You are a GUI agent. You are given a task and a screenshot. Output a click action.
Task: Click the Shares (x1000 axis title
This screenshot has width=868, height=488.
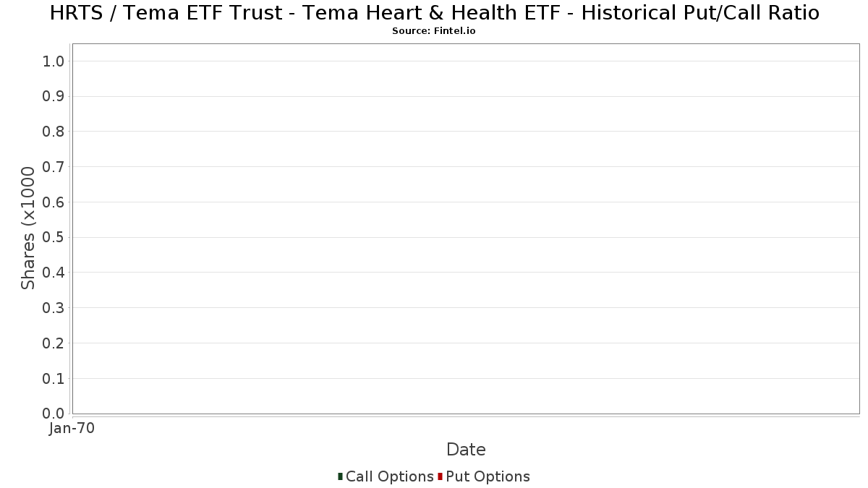[28, 228]
